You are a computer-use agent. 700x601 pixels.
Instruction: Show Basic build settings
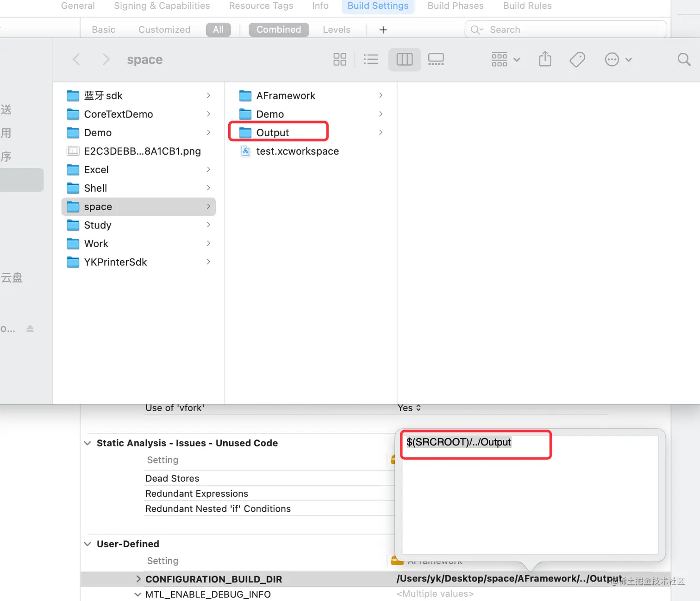pyautogui.click(x=103, y=30)
